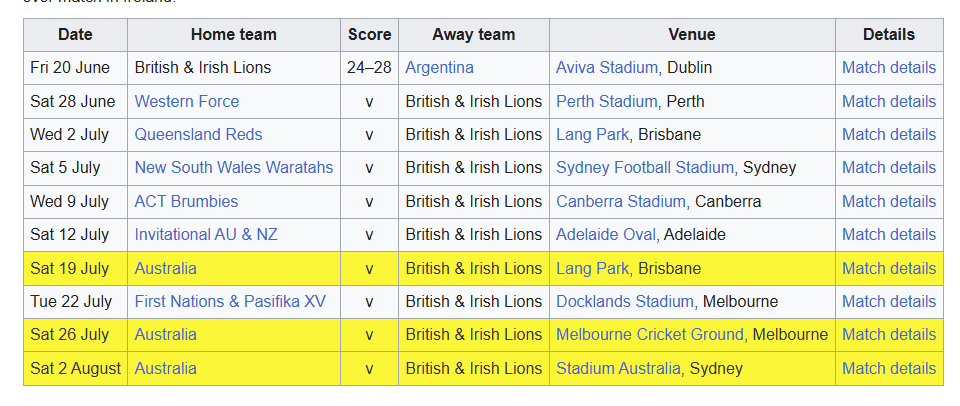Open the Melbourne Cricket Ground link
The image size is (960, 406).
tap(650, 334)
